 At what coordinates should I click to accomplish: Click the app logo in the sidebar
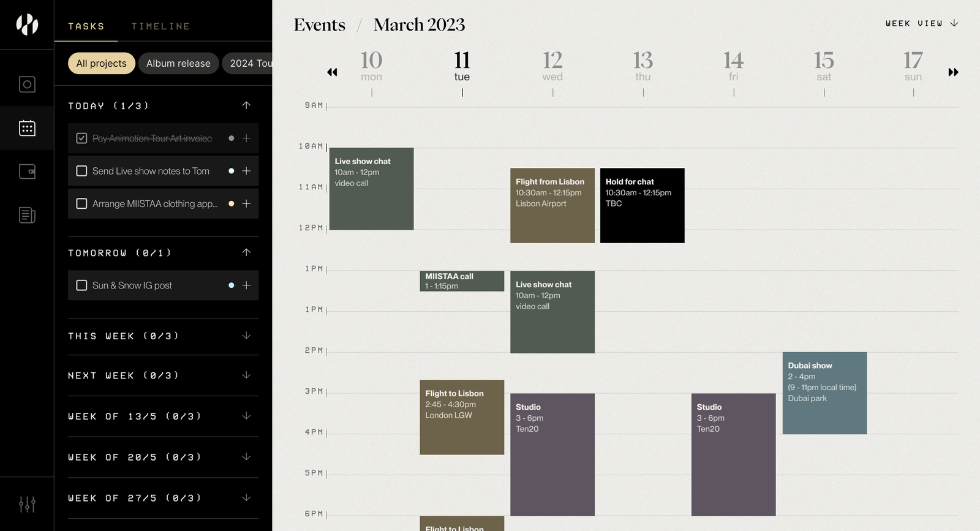[27, 24]
